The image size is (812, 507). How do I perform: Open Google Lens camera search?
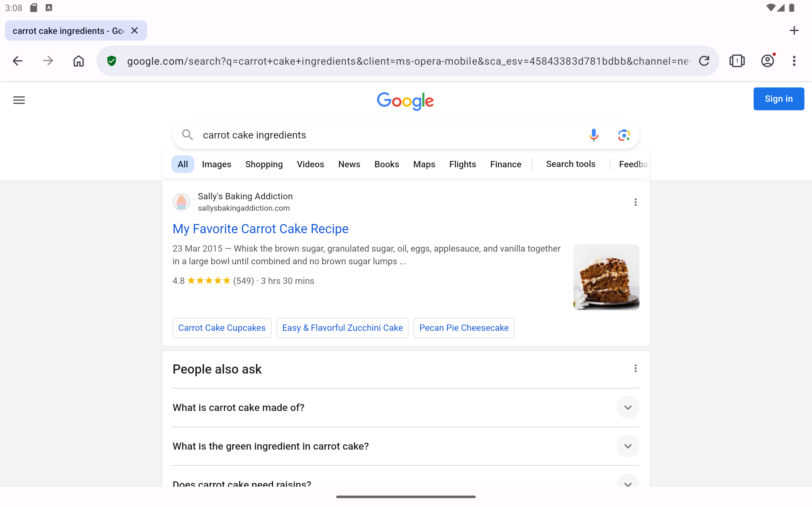point(624,135)
